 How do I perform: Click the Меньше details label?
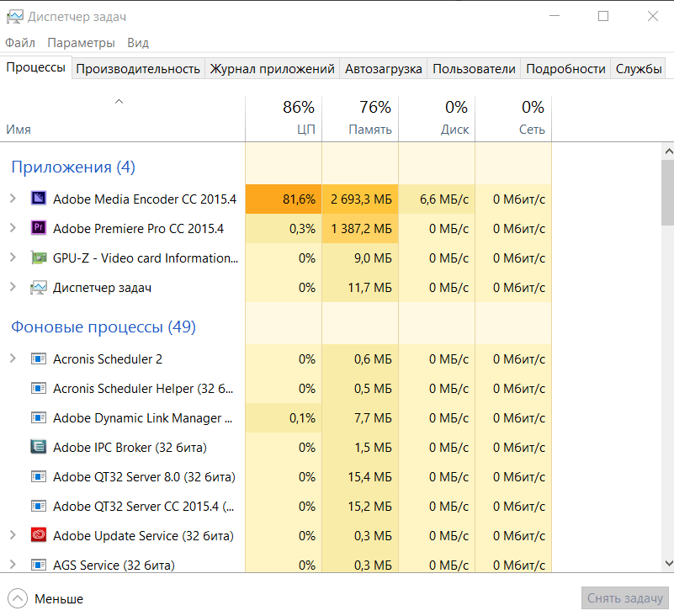(x=59, y=599)
